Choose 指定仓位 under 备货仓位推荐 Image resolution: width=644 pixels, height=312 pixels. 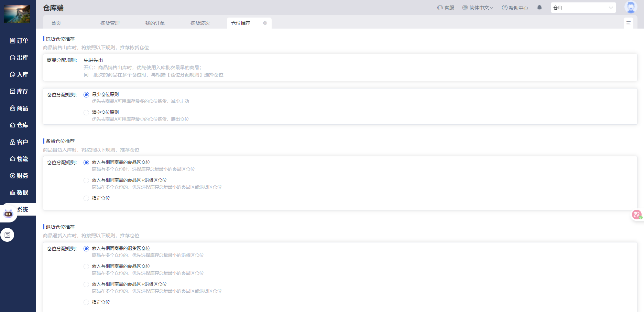[86, 198]
